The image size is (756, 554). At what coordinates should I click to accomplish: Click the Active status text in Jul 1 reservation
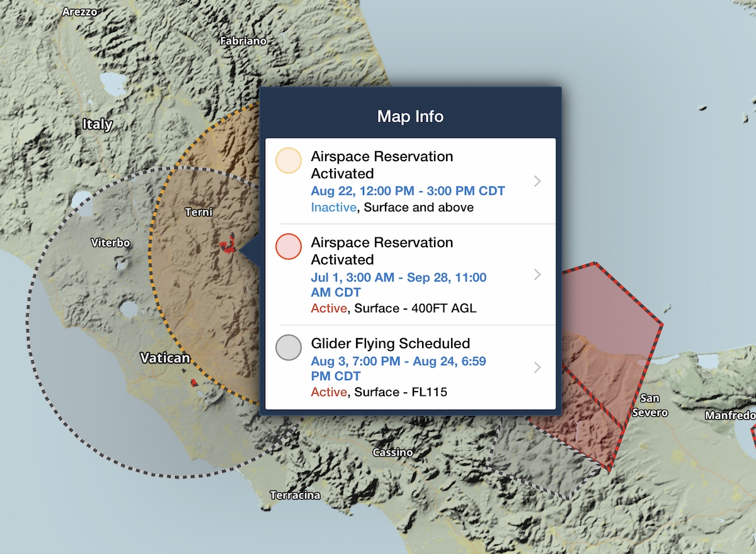tap(329, 308)
